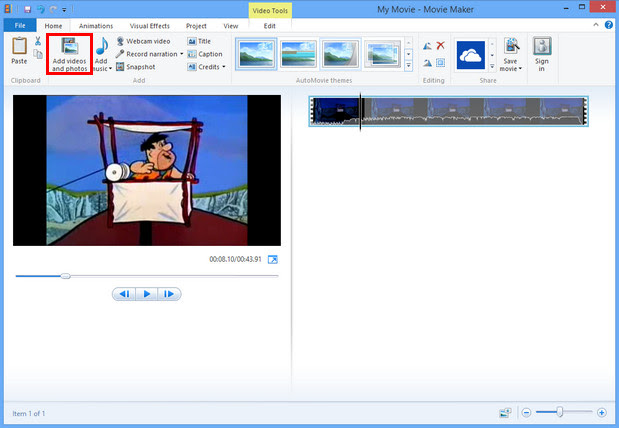This screenshot has width=619, height=428.
Task: Expand the AutoMovie themes gallery
Action: coord(409,65)
